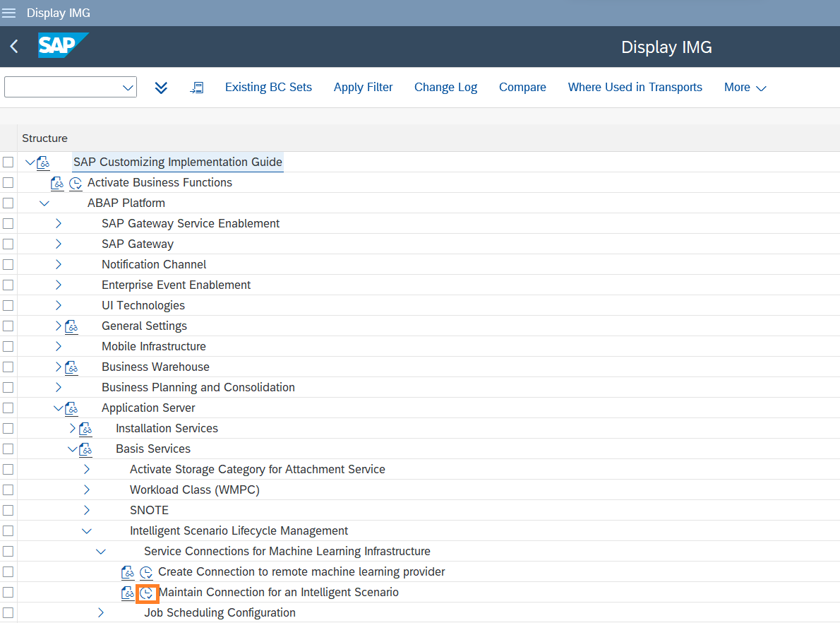
Task: Click the Apply Filter button
Action: [363, 88]
